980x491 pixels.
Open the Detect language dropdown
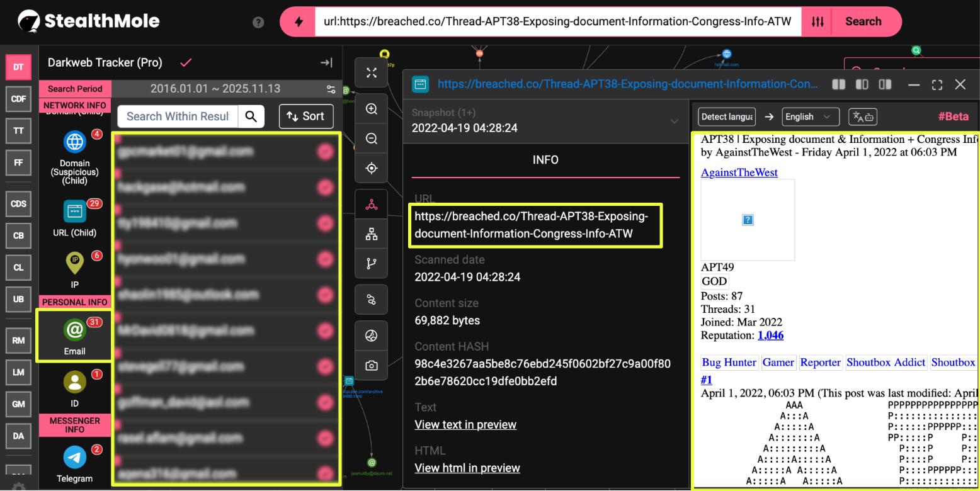(727, 116)
